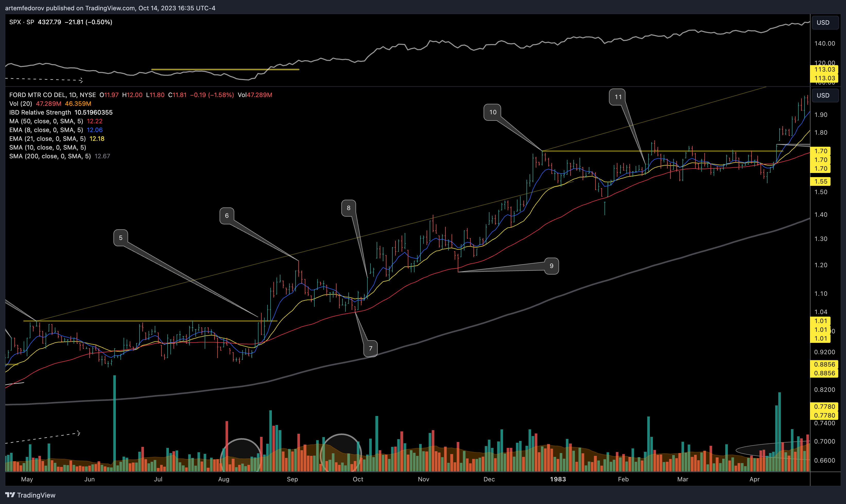
Task: Click the Apr label on time axis
Action: [755, 479]
